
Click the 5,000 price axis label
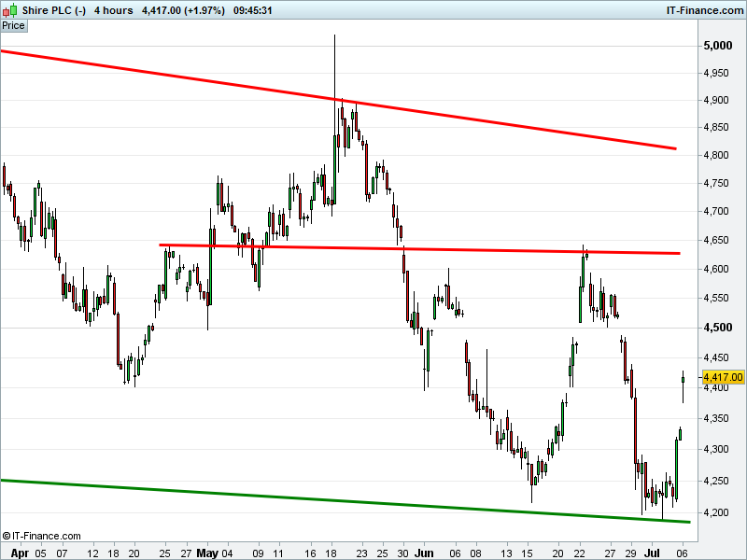click(718, 46)
